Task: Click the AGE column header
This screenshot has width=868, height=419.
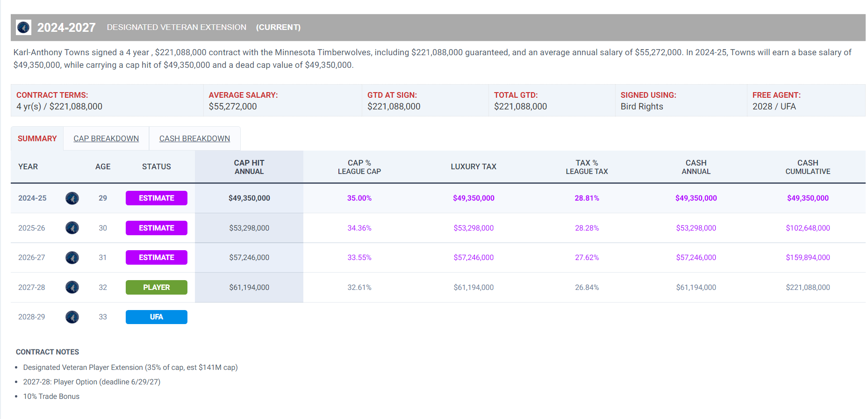Action: click(103, 166)
